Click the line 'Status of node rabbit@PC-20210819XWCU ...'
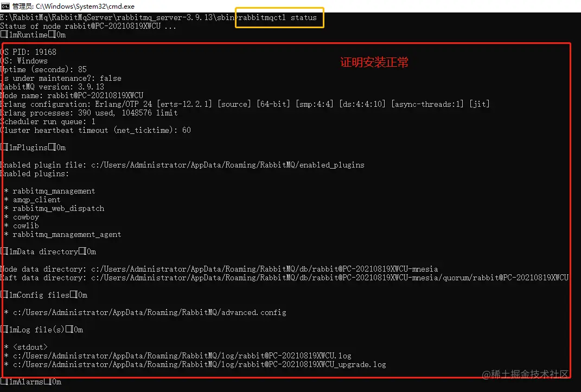This screenshot has width=581, height=392. [x=88, y=26]
